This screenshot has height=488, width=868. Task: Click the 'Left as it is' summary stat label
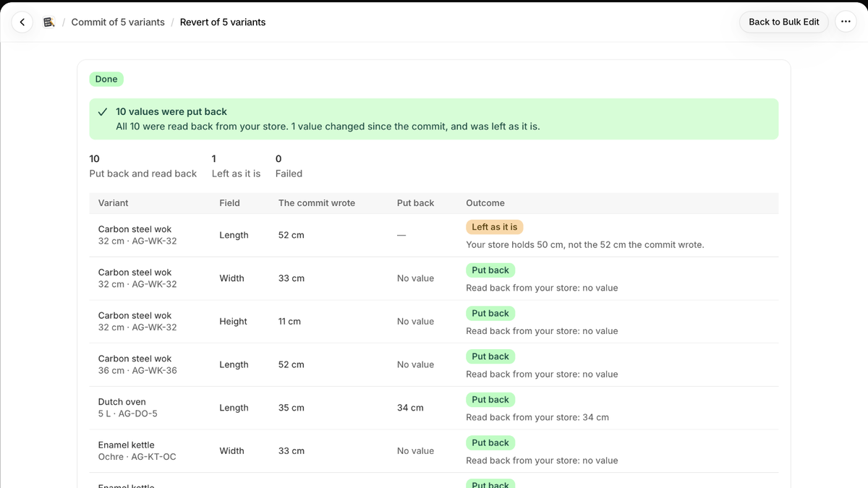tap(237, 174)
